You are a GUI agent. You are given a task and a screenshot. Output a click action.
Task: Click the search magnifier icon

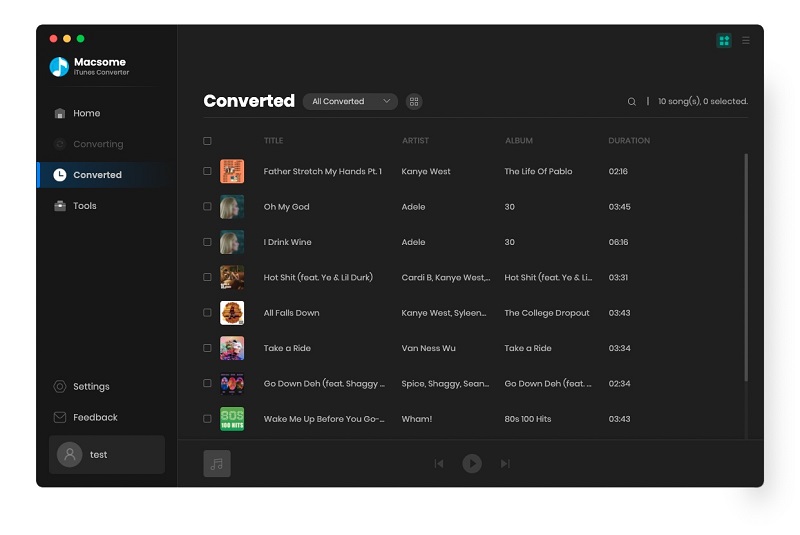[x=632, y=102]
